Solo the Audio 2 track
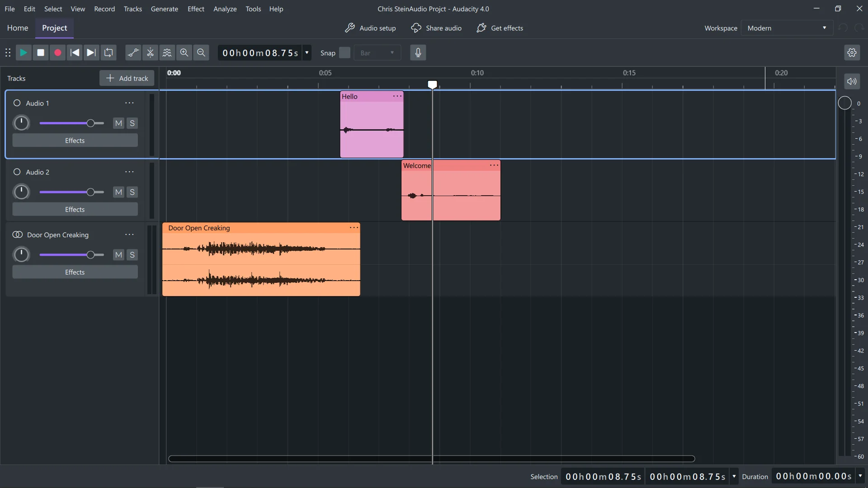This screenshot has width=868, height=488. click(132, 192)
